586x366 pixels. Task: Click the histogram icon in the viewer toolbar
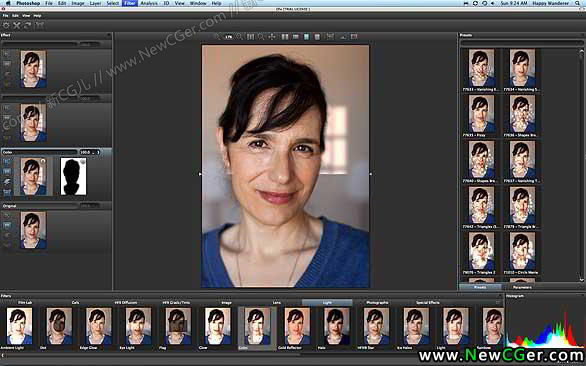[343, 37]
